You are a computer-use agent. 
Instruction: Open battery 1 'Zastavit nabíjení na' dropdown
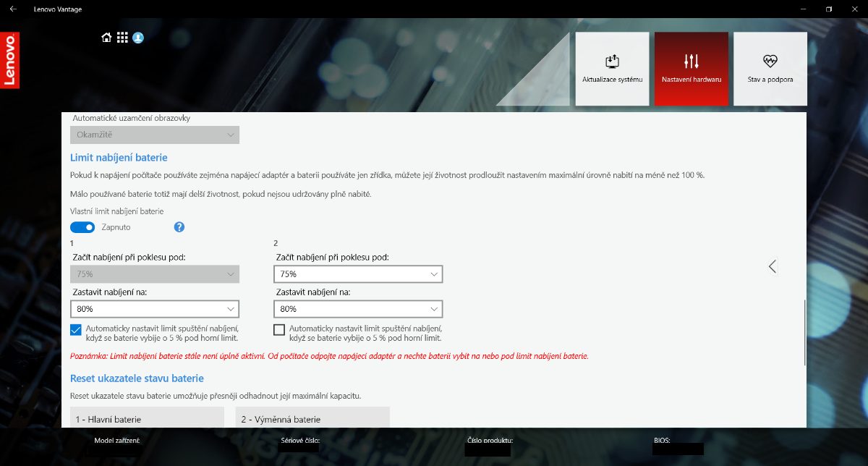(155, 309)
